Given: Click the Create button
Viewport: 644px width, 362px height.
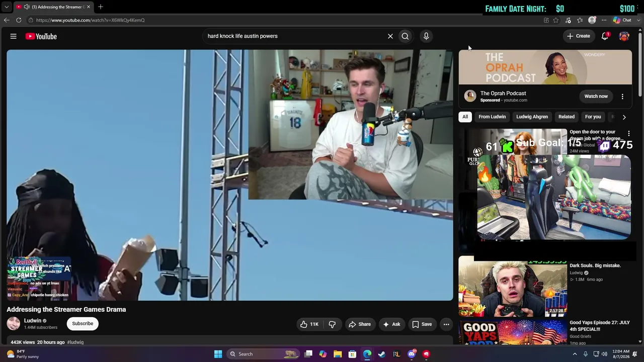Looking at the screenshot, I should [x=579, y=36].
